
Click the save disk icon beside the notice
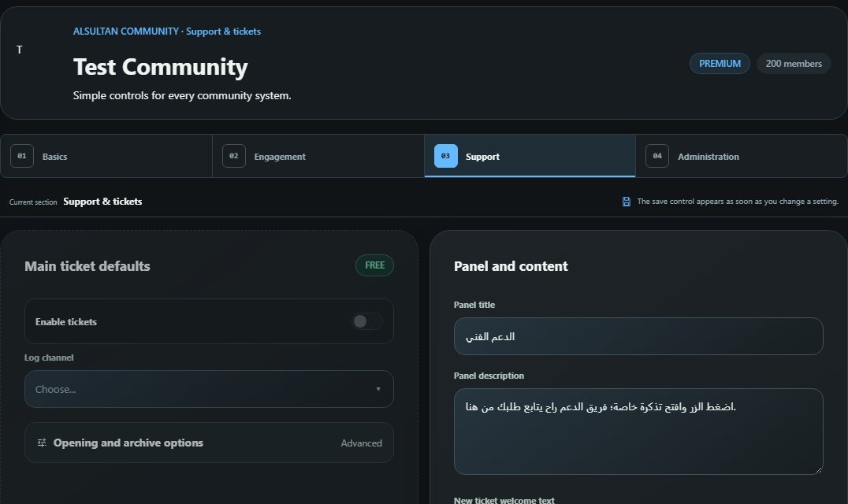627,202
